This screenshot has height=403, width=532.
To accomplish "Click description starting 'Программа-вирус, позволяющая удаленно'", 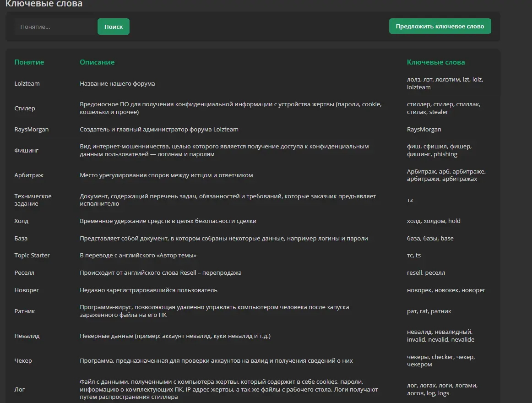I will [214, 311].
